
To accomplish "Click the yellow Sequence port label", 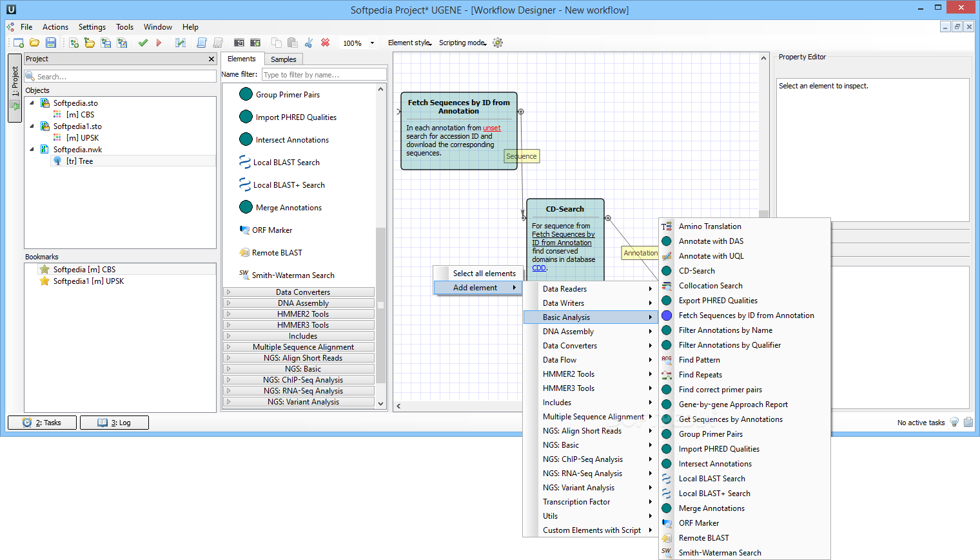I will coord(522,156).
